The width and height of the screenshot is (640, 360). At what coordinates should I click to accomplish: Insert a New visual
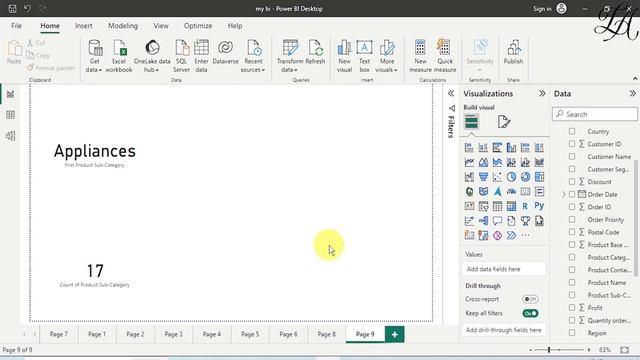click(x=344, y=56)
